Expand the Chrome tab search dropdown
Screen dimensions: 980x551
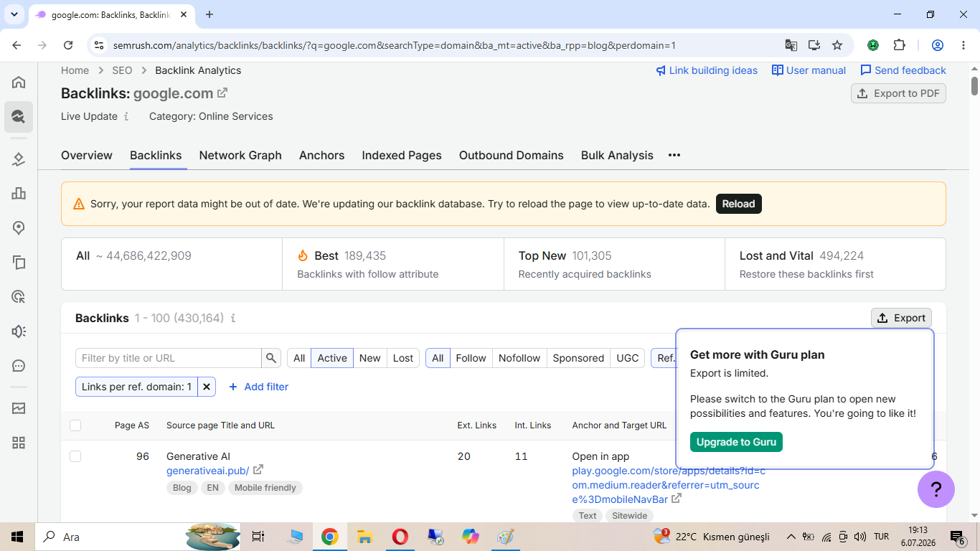(14, 14)
